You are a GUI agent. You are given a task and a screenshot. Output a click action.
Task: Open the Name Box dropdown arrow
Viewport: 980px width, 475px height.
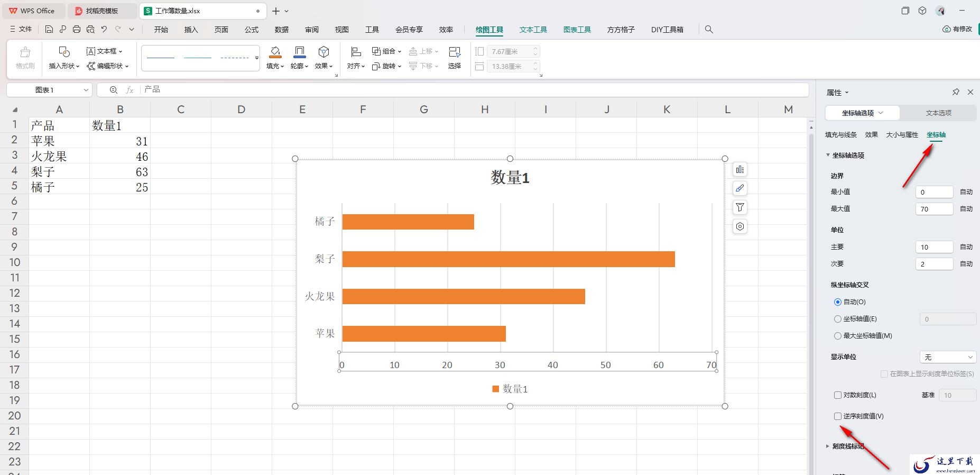coord(86,90)
